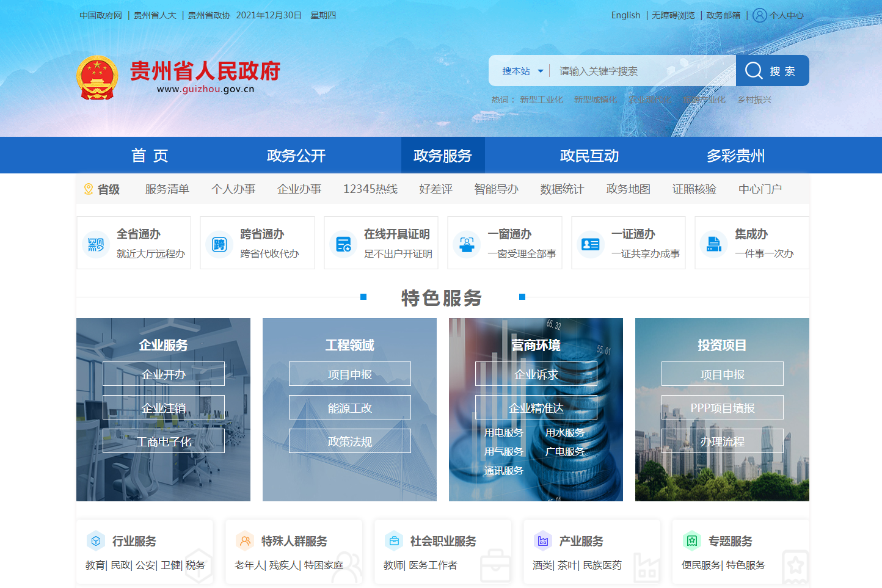Viewport: 882px width, 588px height.
Task: Open the 多彩贵州 navigation tab
Action: 735,156
